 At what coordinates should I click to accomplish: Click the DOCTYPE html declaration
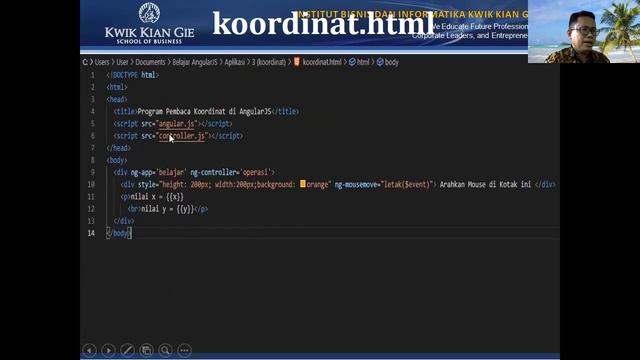133,75
